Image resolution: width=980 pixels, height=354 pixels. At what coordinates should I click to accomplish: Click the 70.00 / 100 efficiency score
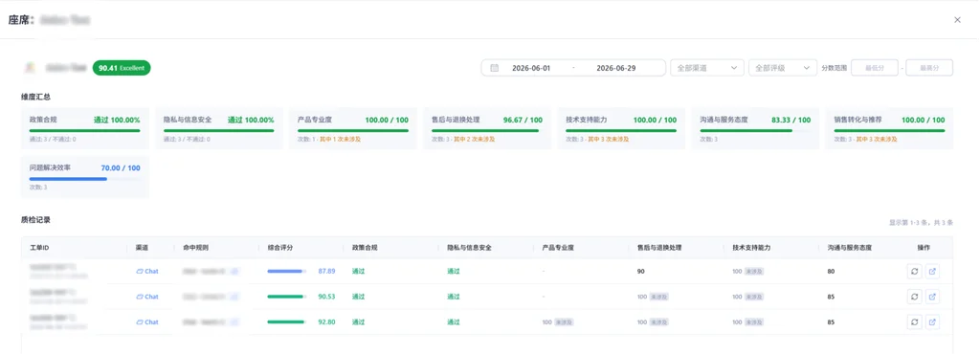pyautogui.click(x=121, y=168)
